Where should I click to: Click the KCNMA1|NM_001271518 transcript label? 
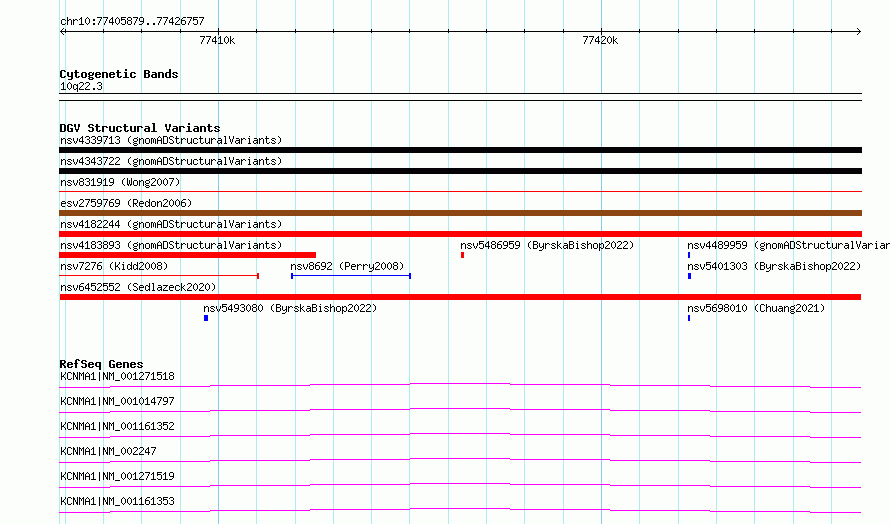[x=117, y=376]
